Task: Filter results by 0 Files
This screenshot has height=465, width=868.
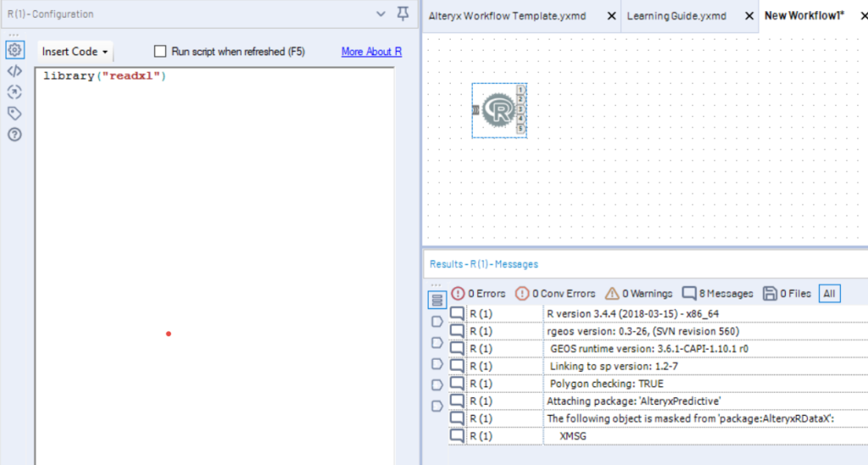Action: click(787, 294)
